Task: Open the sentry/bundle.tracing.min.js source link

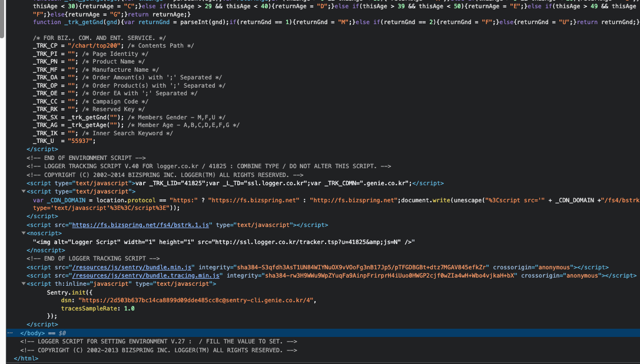Action: 145,276
